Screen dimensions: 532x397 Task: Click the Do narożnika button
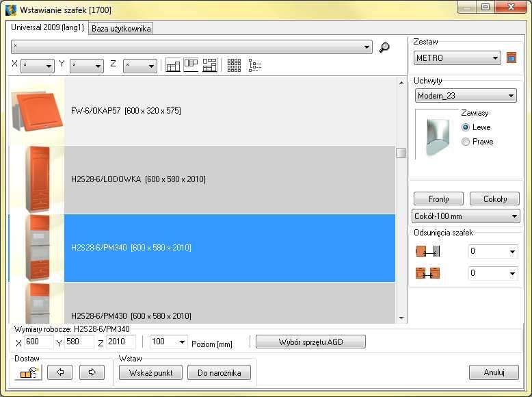(220, 372)
